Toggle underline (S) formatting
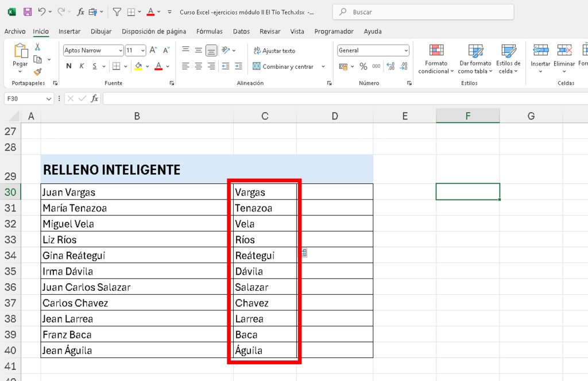 coord(95,66)
